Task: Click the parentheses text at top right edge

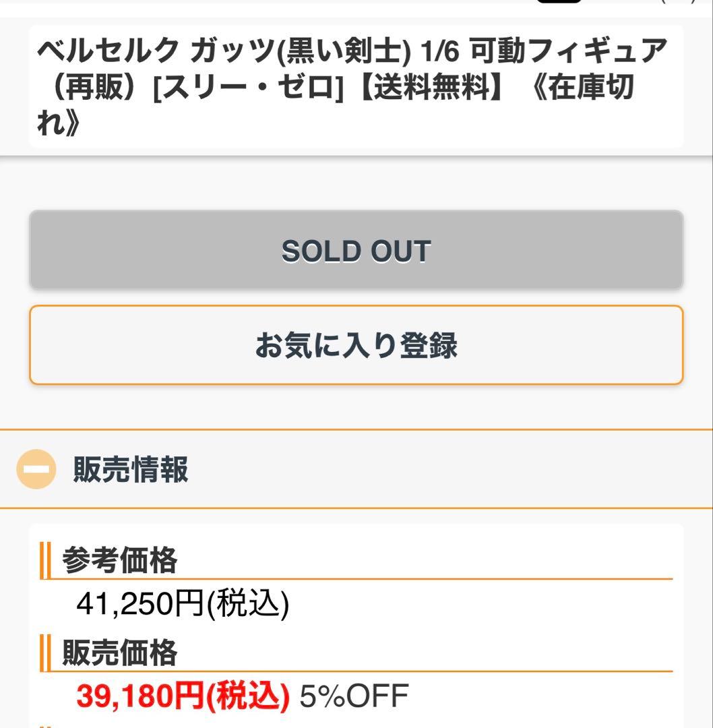Action: (677, 1)
